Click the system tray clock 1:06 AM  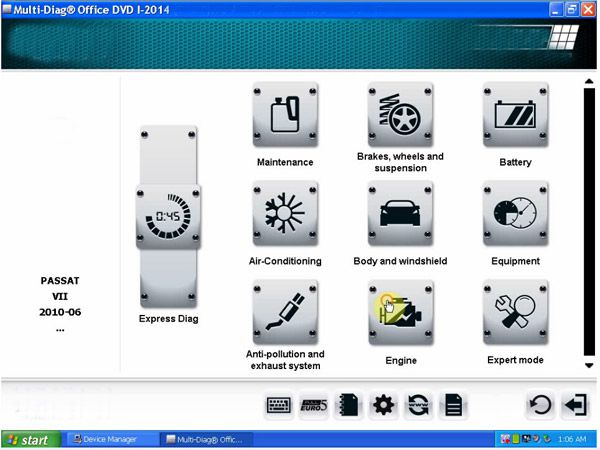572,439
